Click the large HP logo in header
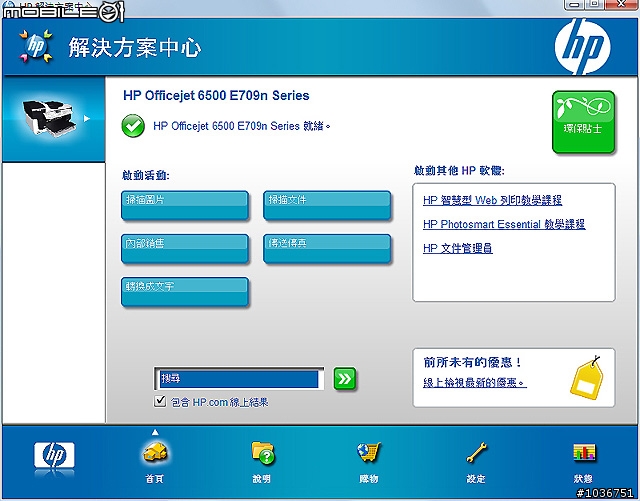This screenshot has width=640, height=501. pos(582,47)
